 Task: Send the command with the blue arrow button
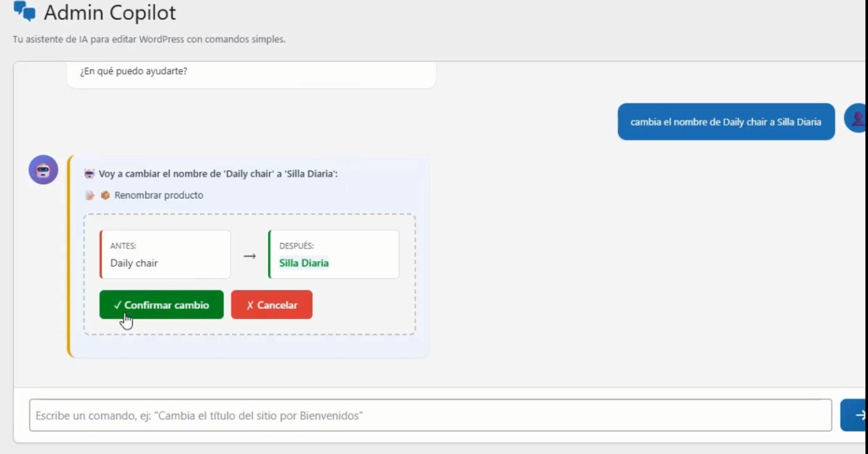pyautogui.click(x=854, y=415)
